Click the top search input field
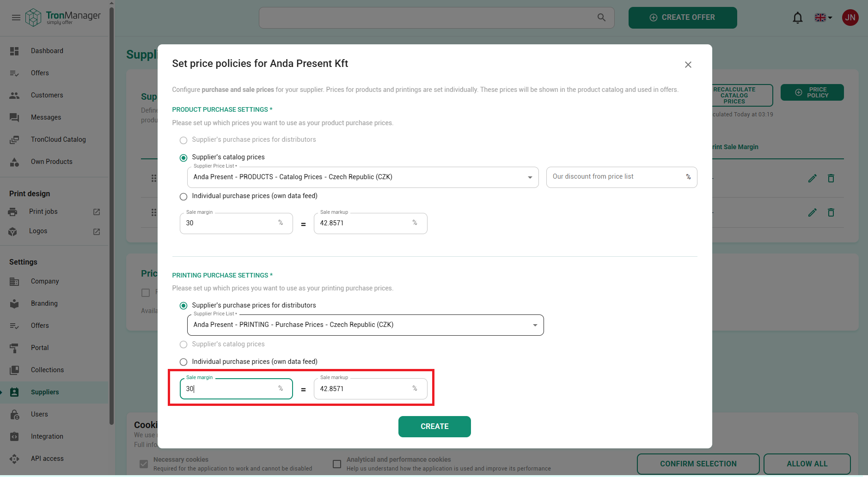 click(437, 18)
